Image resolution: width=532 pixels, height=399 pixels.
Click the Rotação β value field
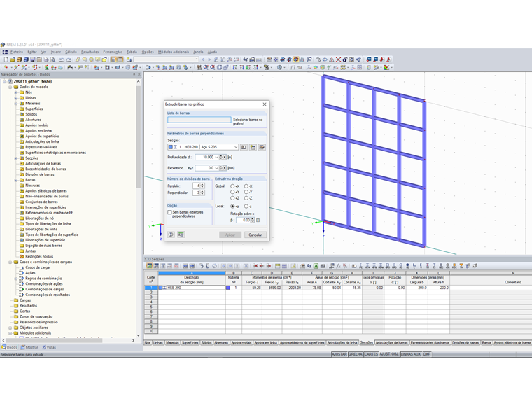click(x=244, y=220)
